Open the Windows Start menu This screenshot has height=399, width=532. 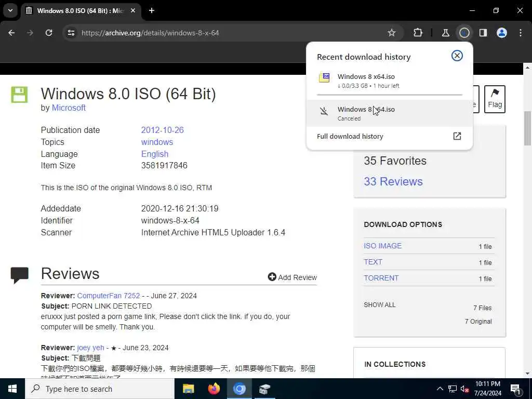pos(12,389)
